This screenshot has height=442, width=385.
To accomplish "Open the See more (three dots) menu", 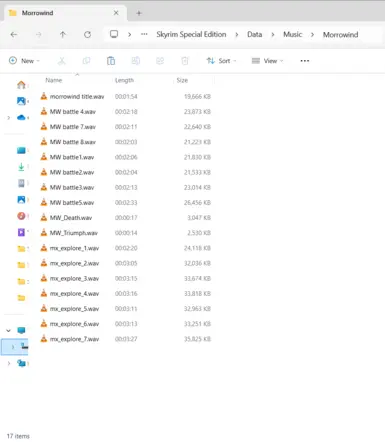I will [305, 61].
